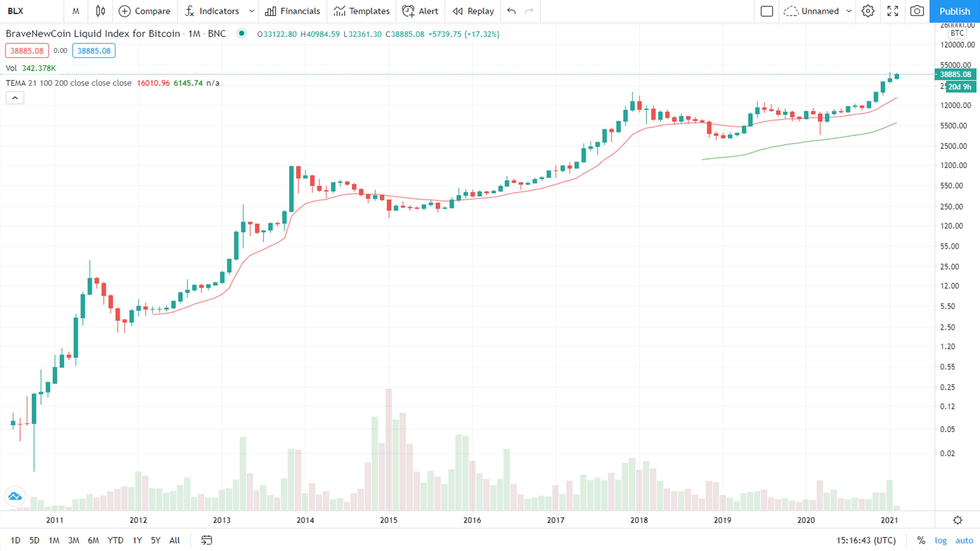Toggle percent scale mode
This screenshot has width=980, height=551.
(x=921, y=540)
